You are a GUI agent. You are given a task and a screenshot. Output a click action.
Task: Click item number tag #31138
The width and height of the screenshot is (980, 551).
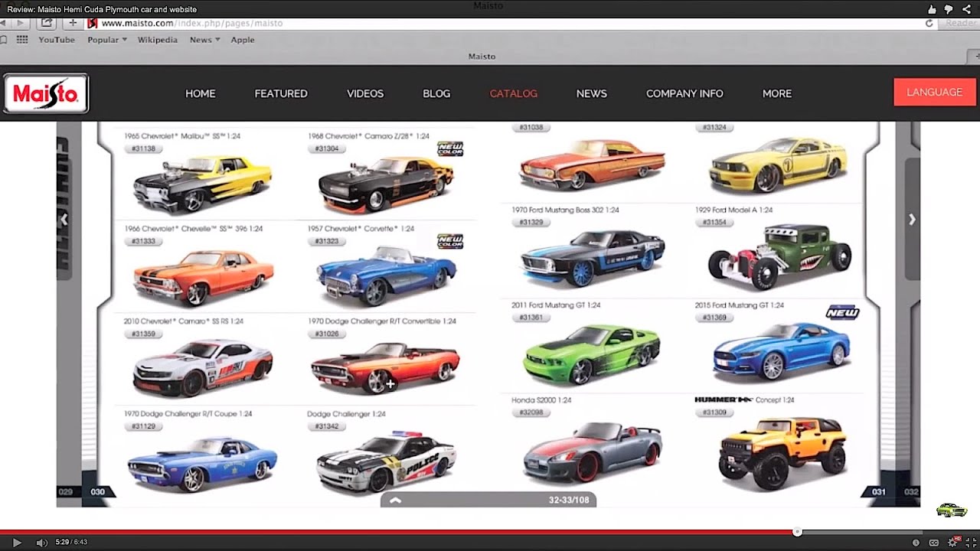(x=143, y=148)
